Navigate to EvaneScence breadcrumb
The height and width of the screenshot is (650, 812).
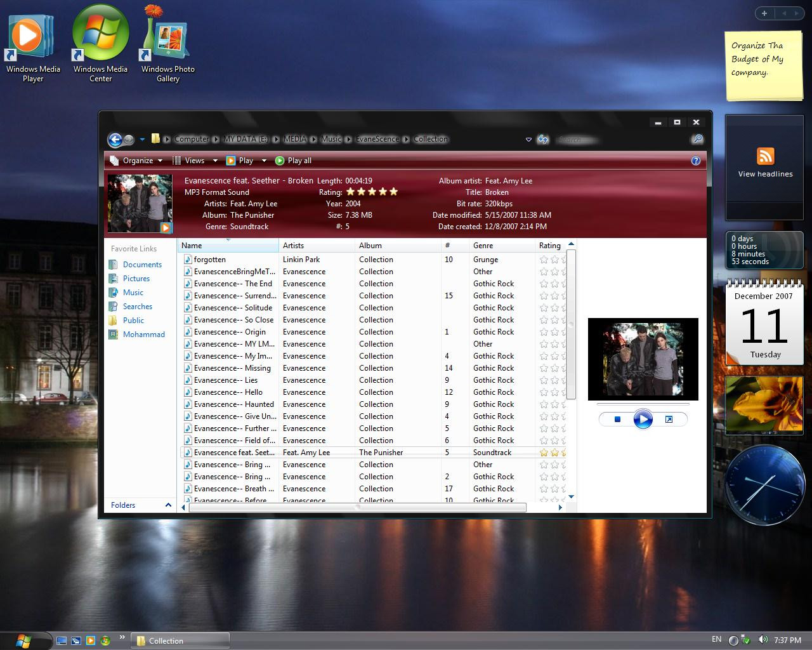click(377, 140)
